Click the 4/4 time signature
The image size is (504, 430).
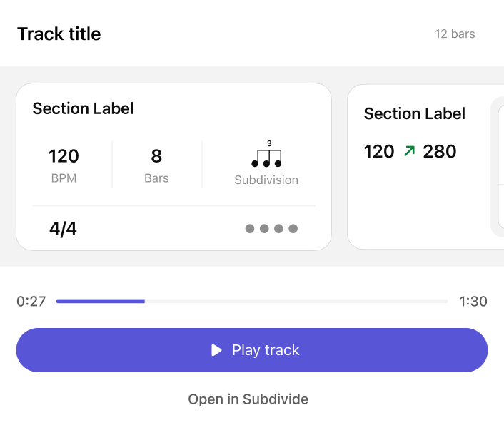pos(63,230)
